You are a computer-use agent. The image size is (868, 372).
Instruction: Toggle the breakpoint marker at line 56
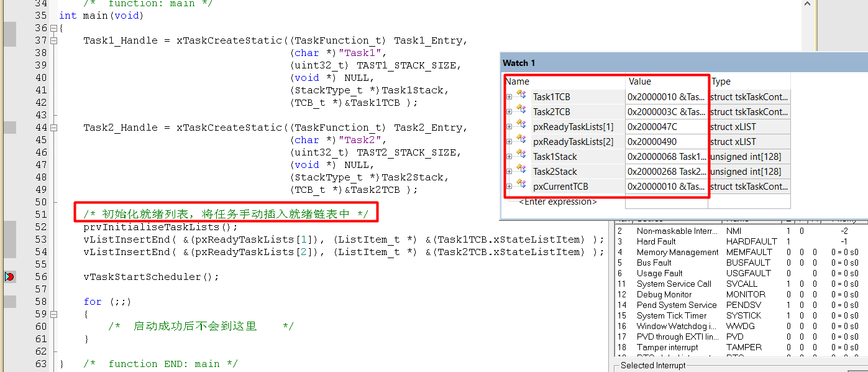pyautogui.click(x=9, y=276)
